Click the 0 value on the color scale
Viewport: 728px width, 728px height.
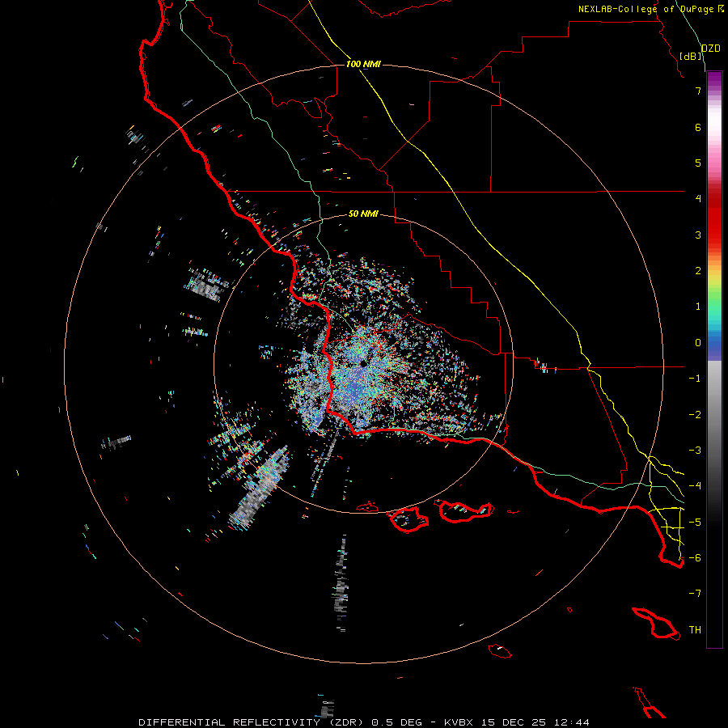tap(698, 343)
